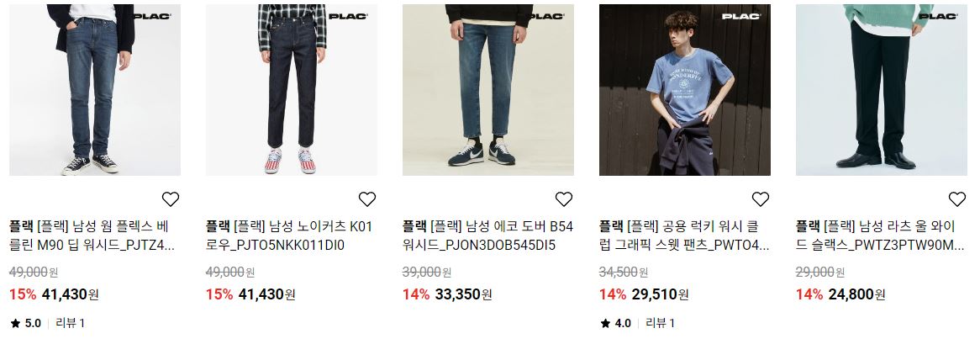Open 리뷰 1 for the sweat pants
Image resolution: width=980 pixels, height=360 pixels.
pyautogui.click(x=660, y=323)
